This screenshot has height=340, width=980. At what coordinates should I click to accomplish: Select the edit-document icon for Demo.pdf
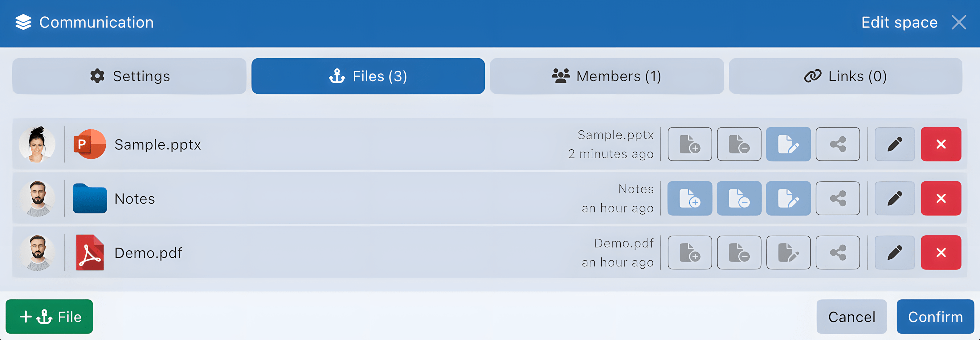pyautogui.click(x=788, y=252)
